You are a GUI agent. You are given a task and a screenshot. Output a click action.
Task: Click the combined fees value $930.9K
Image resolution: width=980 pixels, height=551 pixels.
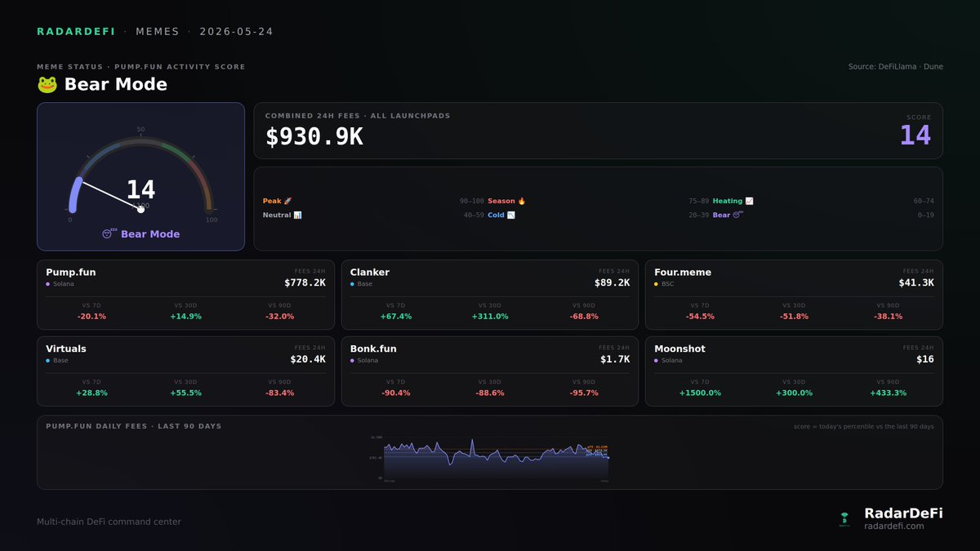pos(314,137)
